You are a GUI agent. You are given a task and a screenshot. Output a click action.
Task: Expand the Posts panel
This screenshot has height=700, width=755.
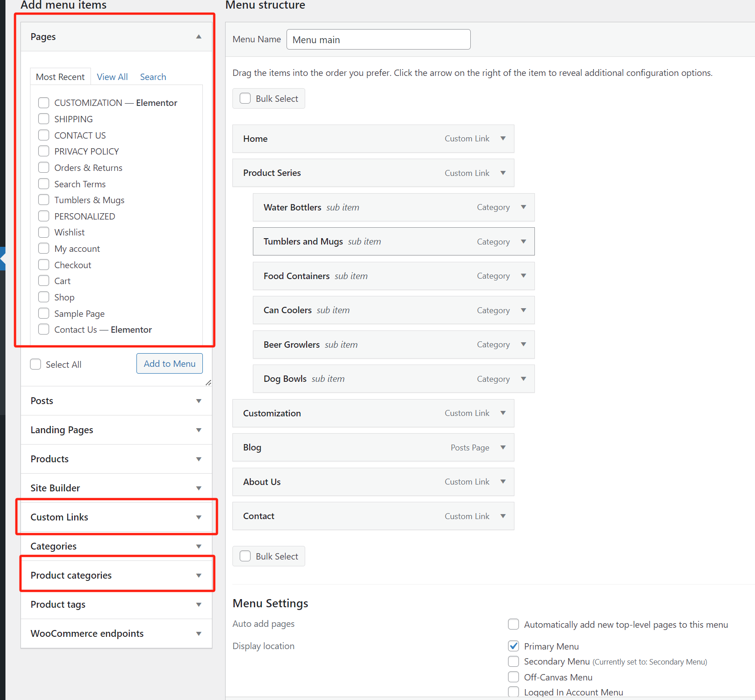[198, 401]
